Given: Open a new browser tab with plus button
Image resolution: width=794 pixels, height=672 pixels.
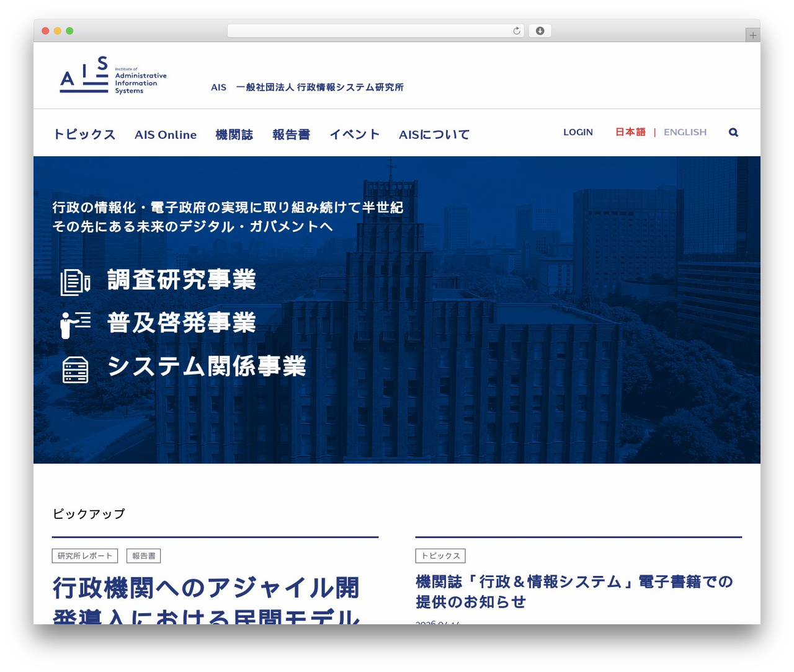Looking at the screenshot, I should (x=752, y=35).
